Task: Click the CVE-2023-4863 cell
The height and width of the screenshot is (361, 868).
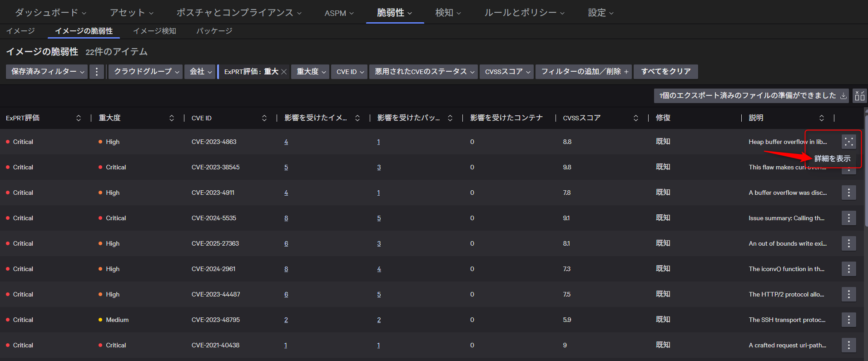Action: 214,142
